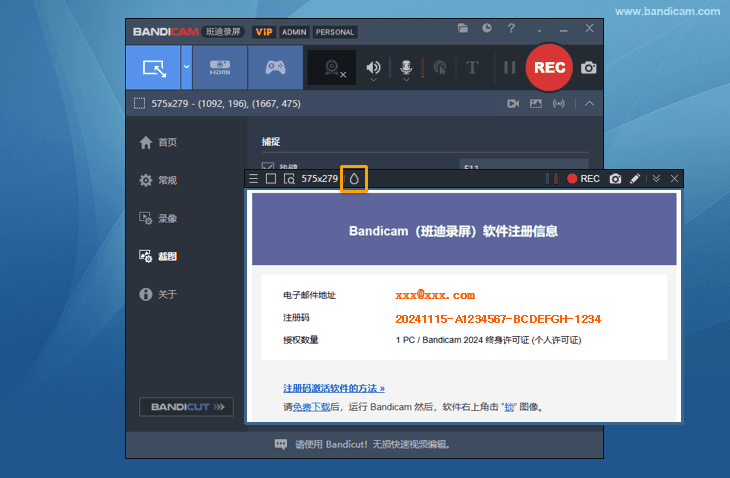This screenshot has width=730, height=478.
Task: Open help with the question mark icon
Action: [511, 28]
